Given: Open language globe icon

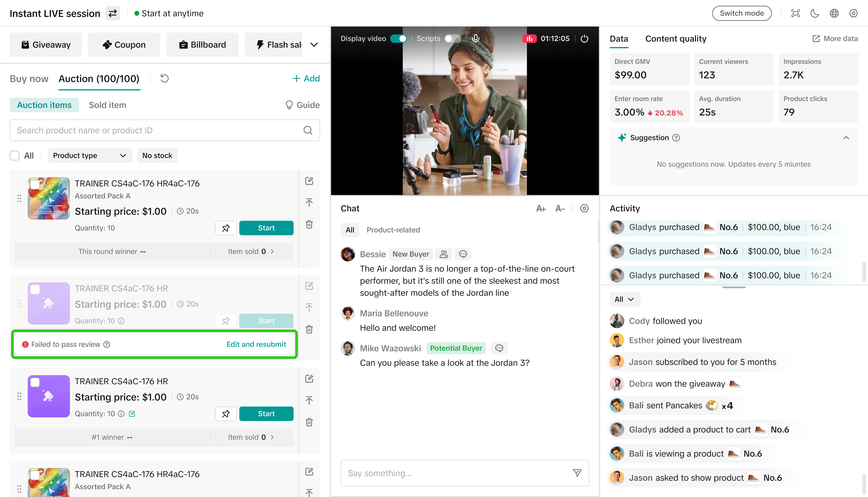Looking at the screenshot, I should (x=834, y=13).
